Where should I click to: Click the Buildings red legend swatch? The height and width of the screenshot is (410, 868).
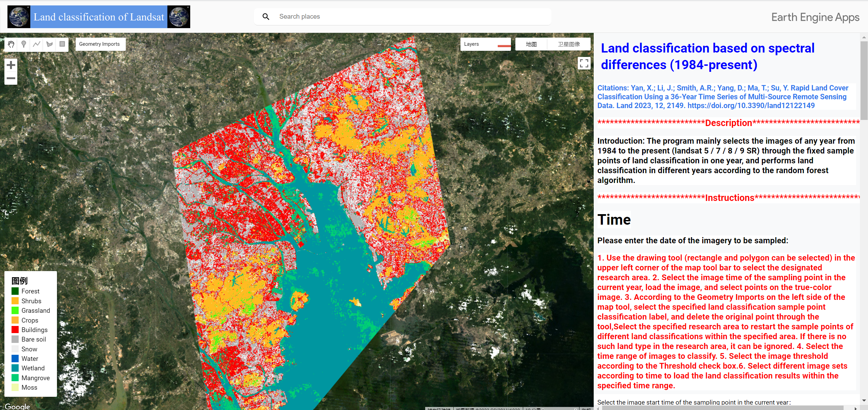click(x=15, y=330)
